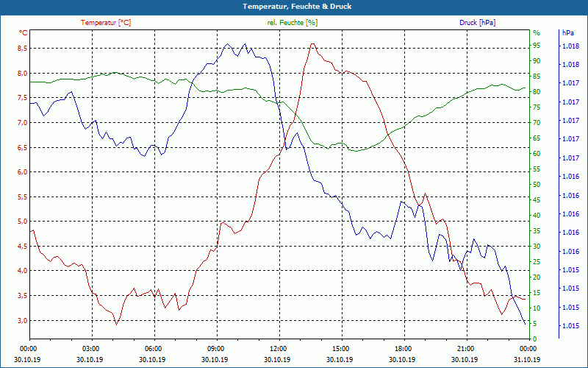
Task: Click the '70' humidity axis tick
Action: [537, 123]
